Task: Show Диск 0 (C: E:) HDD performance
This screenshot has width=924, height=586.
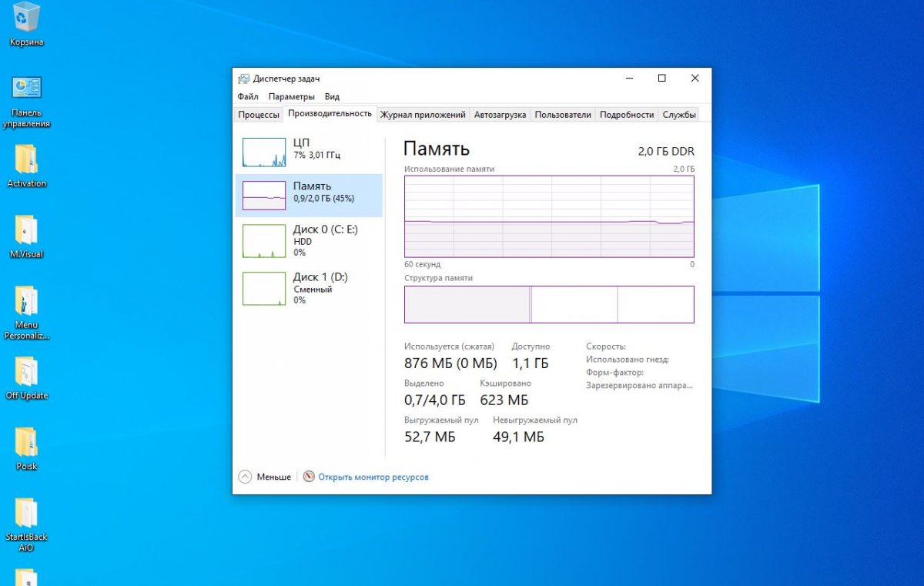Action: (309, 240)
